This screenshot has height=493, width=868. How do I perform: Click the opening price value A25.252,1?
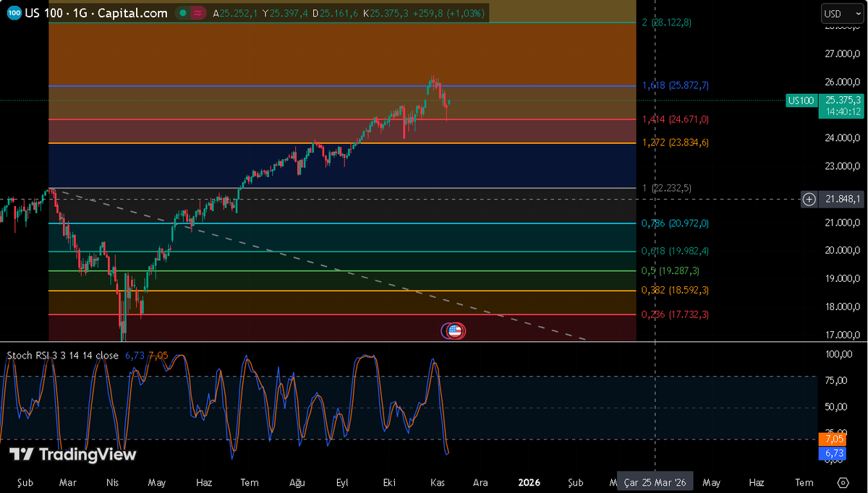(x=236, y=13)
